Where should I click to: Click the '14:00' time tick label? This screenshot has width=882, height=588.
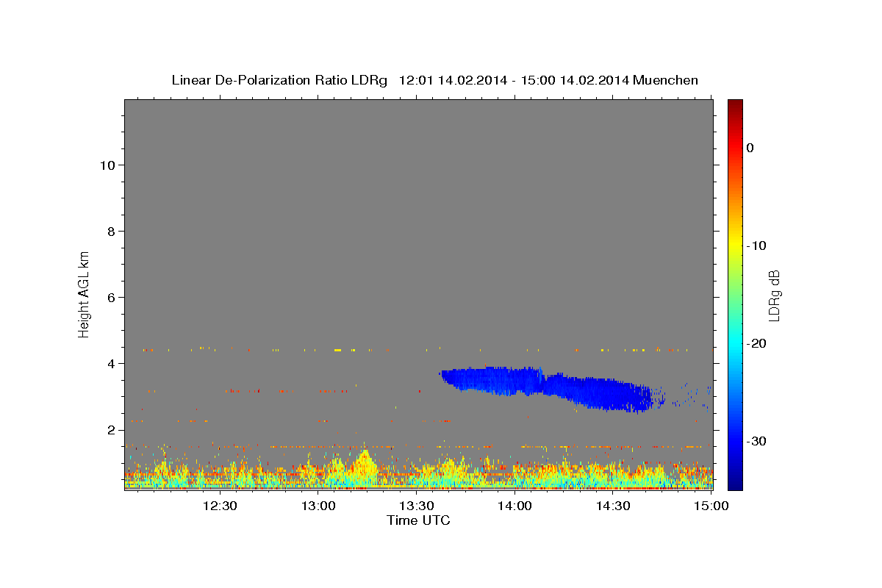click(514, 506)
